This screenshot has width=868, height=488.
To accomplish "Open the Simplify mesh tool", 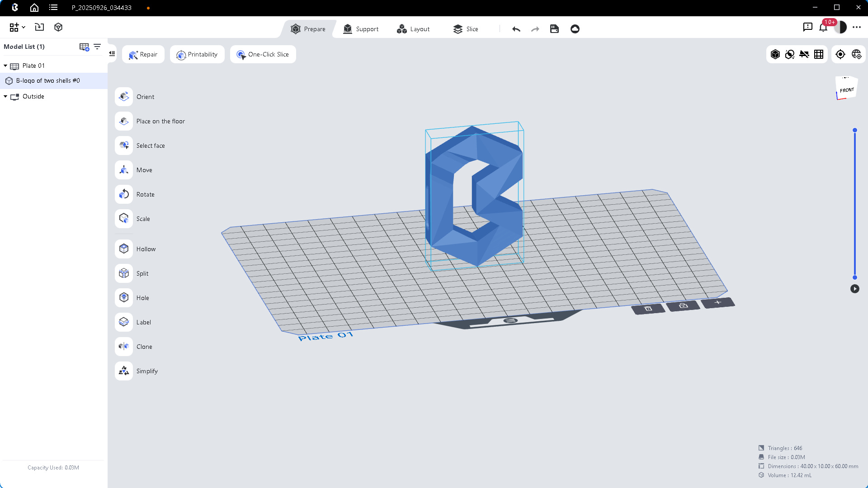I will point(124,371).
